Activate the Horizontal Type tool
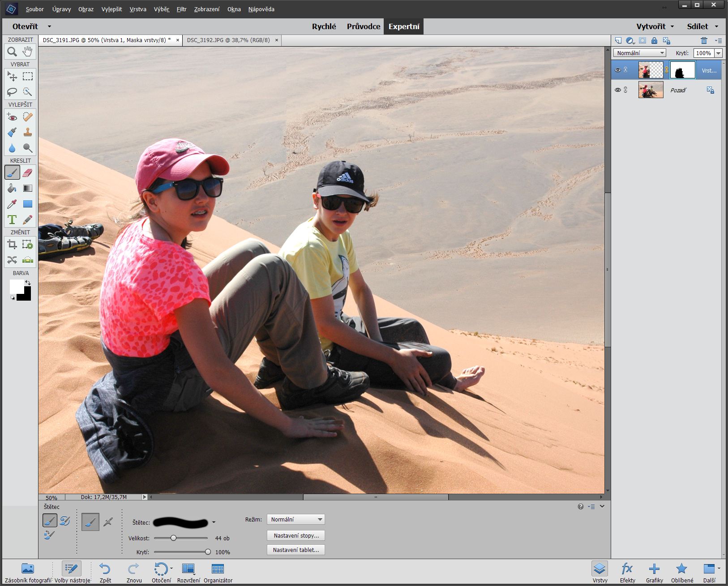 pos(12,220)
